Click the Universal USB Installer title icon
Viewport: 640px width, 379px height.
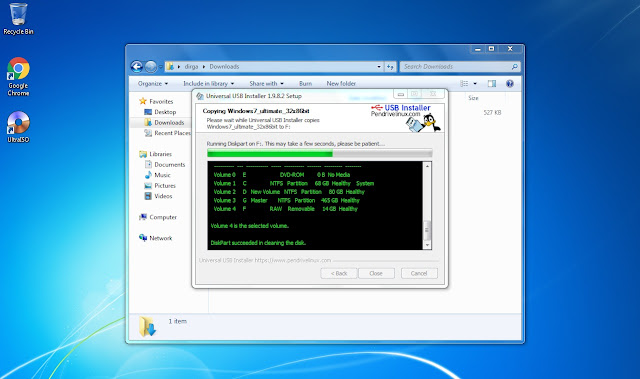[x=200, y=96]
